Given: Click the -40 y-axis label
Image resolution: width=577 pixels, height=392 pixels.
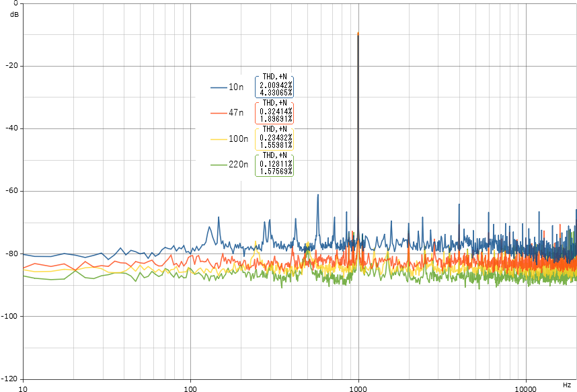Looking at the screenshot, I should 11,128.
